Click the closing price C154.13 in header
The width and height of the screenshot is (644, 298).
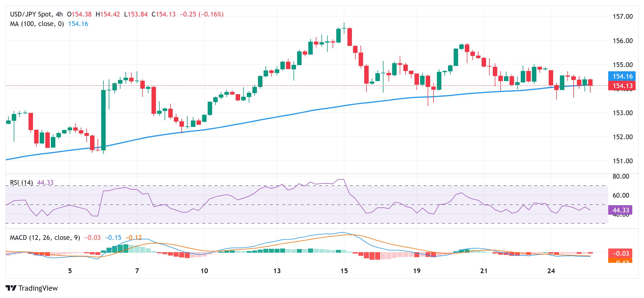(x=164, y=14)
